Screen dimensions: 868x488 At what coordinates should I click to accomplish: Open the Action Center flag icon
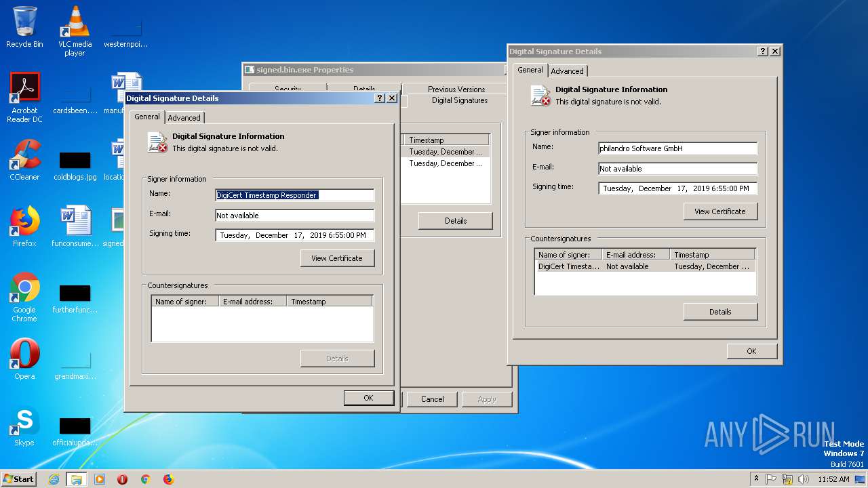point(771,479)
